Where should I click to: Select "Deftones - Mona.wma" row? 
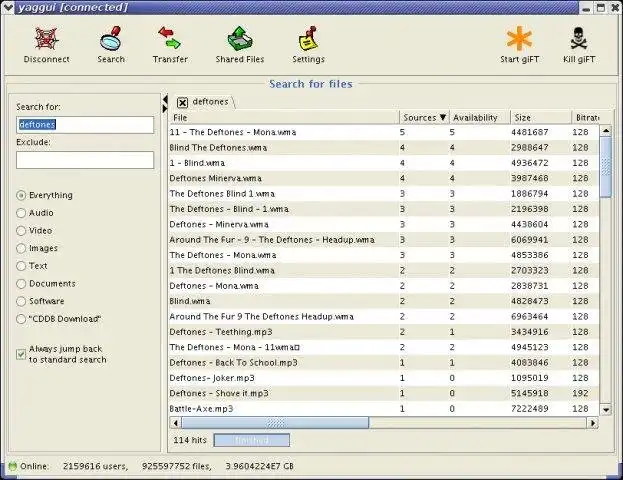[384, 286]
